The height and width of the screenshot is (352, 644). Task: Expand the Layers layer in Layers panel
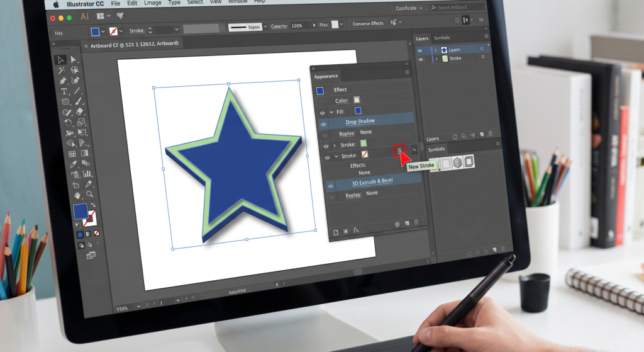436,50
